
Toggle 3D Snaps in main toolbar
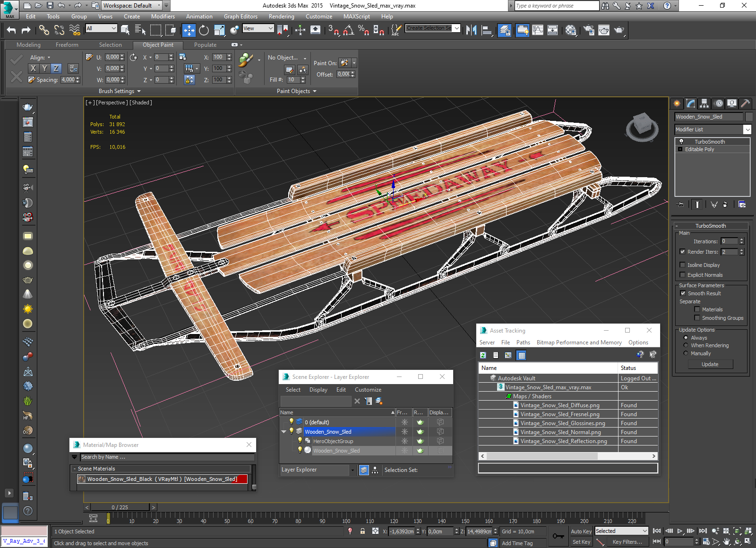point(333,30)
